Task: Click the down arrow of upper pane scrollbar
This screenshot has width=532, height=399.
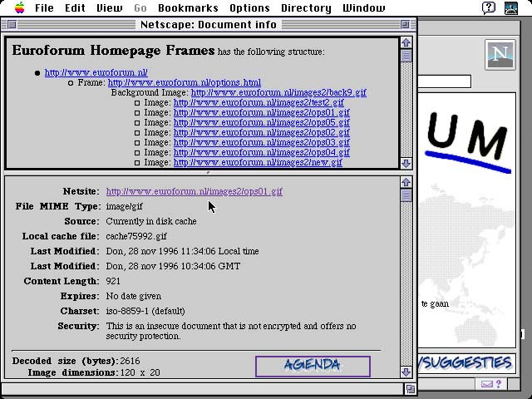Action: click(x=406, y=164)
